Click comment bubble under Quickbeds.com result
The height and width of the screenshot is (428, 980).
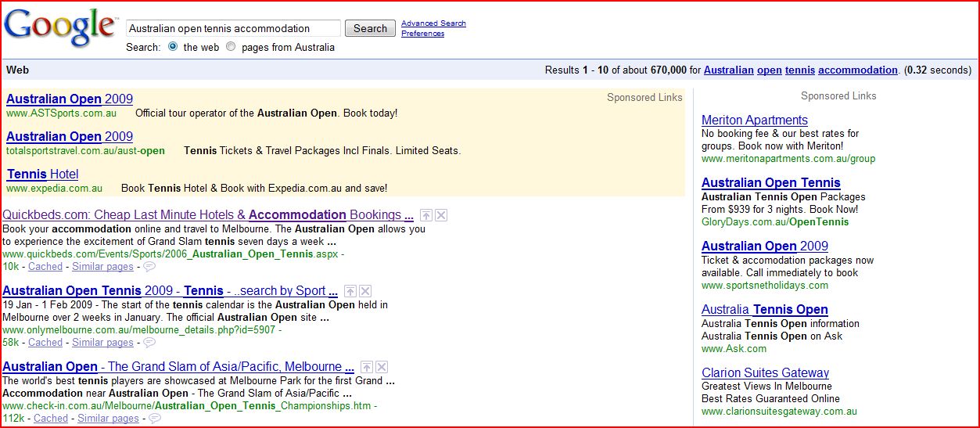point(149,267)
